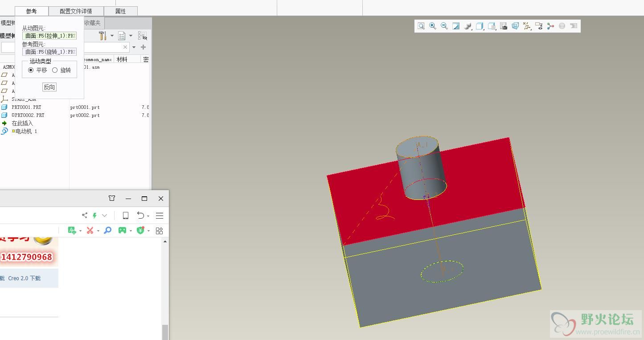The height and width of the screenshot is (340, 644).
Task: Toggle the tree visibility eye icon
Action: [x=142, y=36]
